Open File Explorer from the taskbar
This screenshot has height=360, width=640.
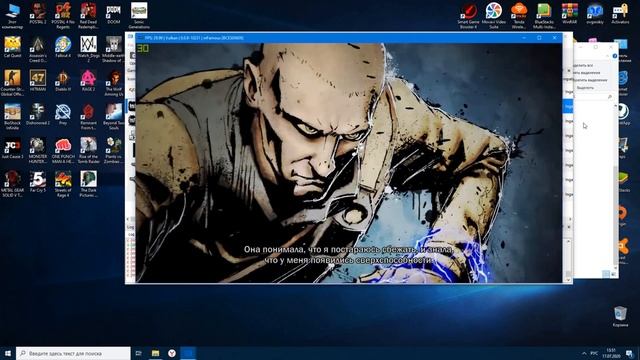155,353
